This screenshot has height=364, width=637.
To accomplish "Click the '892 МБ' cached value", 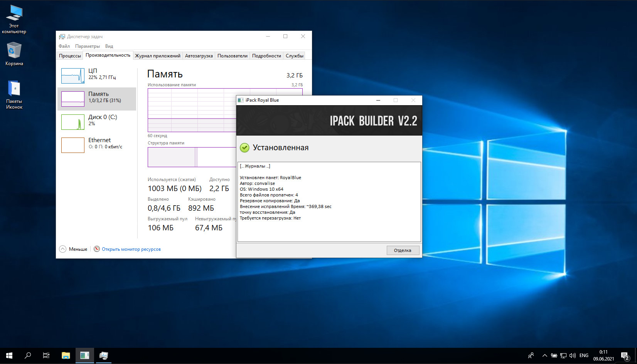I will pos(201,208).
